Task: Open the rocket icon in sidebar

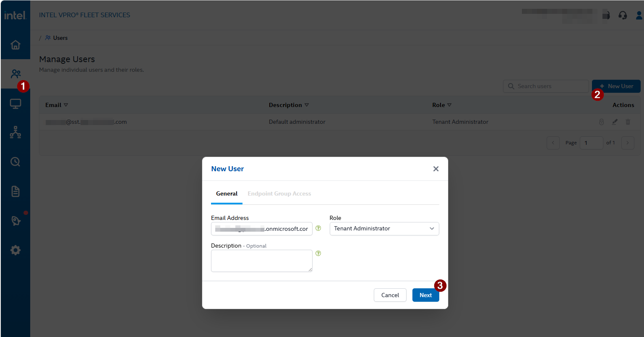Action: pyautogui.click(x=16, y=221)
